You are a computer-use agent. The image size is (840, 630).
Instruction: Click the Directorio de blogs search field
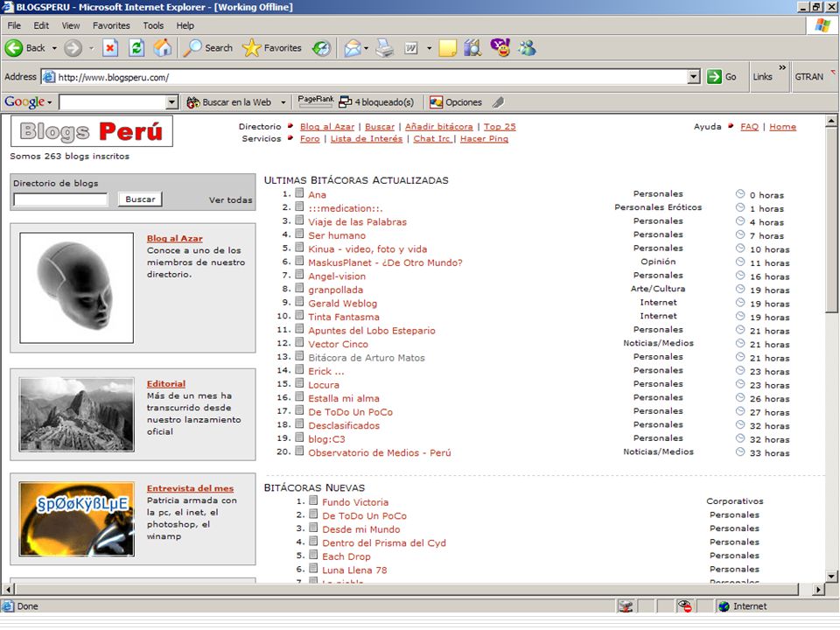[x=60, y=199]
